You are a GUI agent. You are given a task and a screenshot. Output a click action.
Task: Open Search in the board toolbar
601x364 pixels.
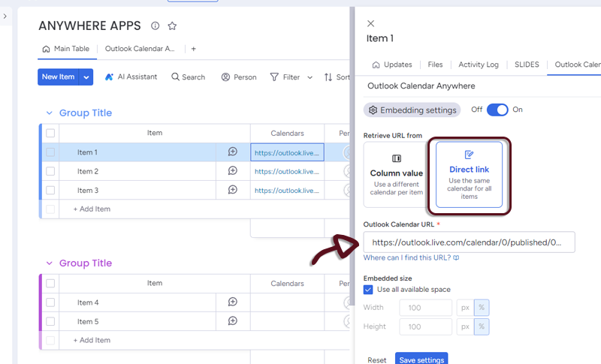(x=188, y=77)
